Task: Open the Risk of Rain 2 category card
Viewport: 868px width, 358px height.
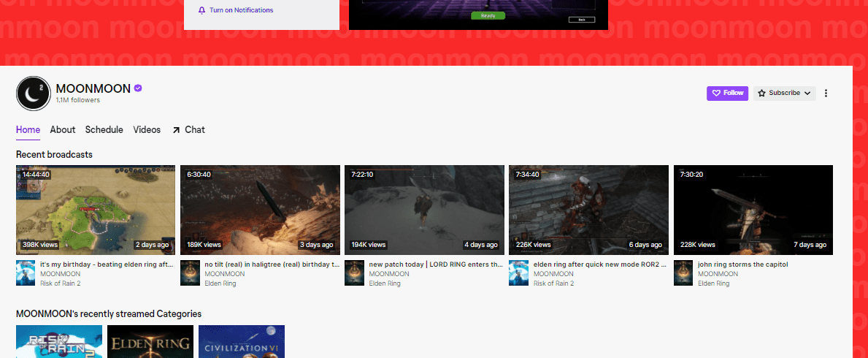Action: [x=59, y=341]
